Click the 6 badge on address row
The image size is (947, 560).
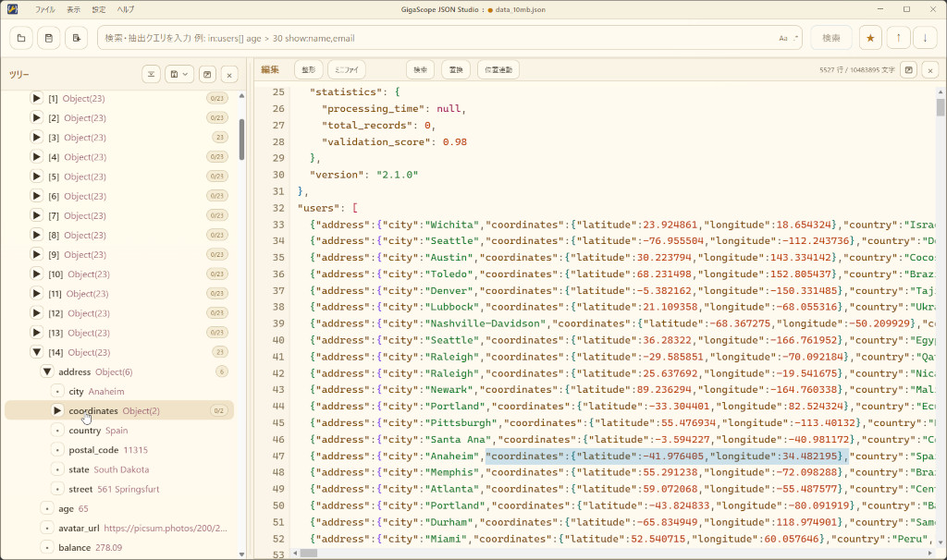click(x=222, y=371)
